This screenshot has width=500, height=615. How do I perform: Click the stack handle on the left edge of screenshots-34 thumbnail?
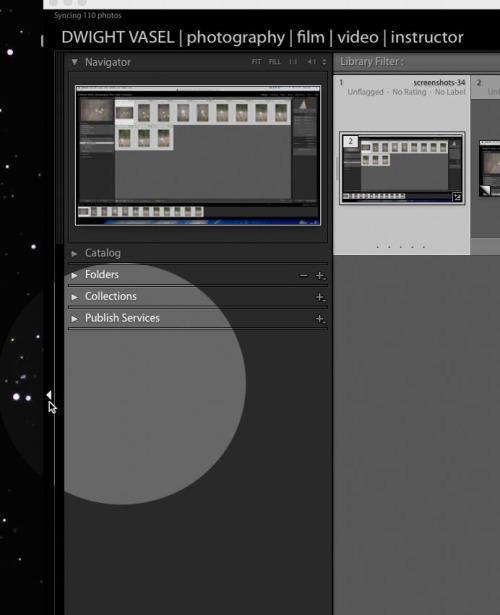[337, 169]
